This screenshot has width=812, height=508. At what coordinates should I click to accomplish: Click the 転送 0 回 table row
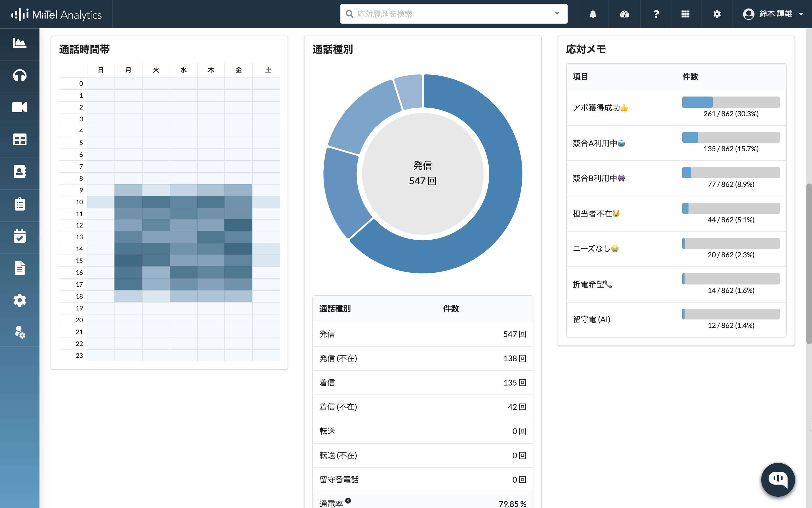point(423,431)
